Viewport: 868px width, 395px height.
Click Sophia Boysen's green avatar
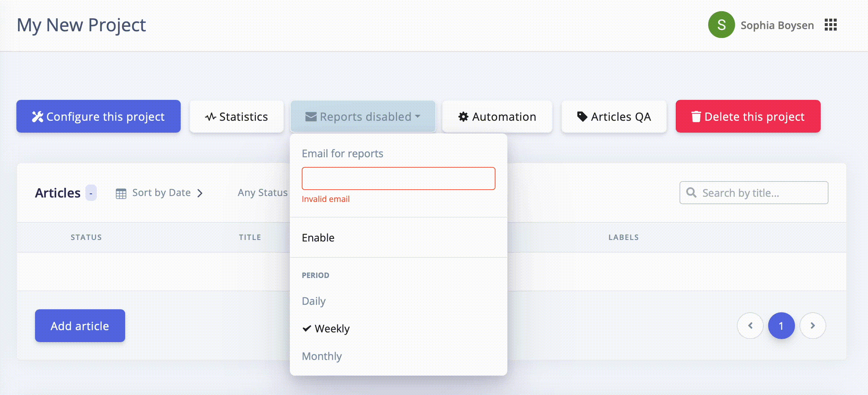click(x=721, y=25)
